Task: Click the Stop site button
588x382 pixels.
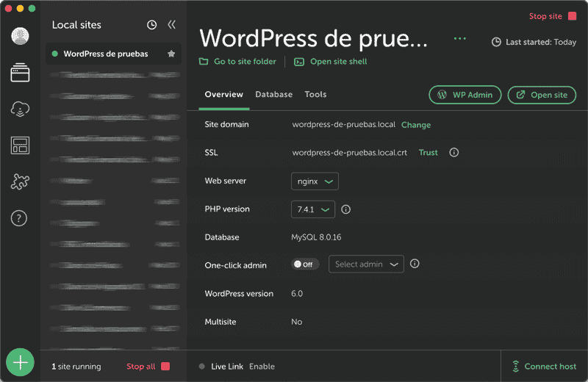Action: tap(553, 16)
